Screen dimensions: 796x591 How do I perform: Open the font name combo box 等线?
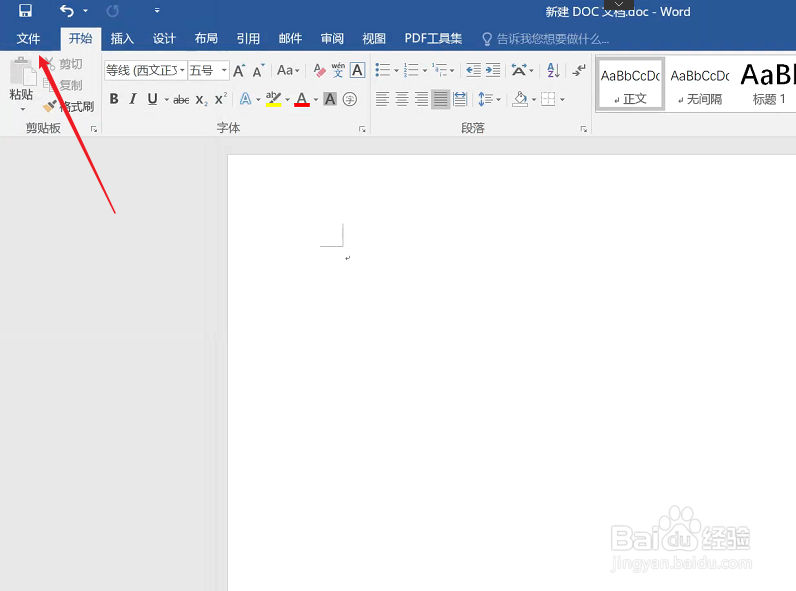[x=146, y=70]
